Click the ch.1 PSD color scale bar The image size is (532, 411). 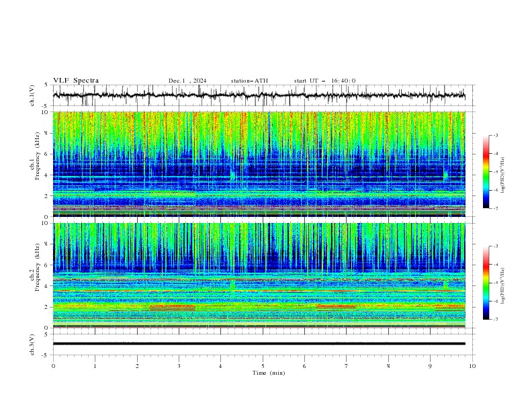486,172
